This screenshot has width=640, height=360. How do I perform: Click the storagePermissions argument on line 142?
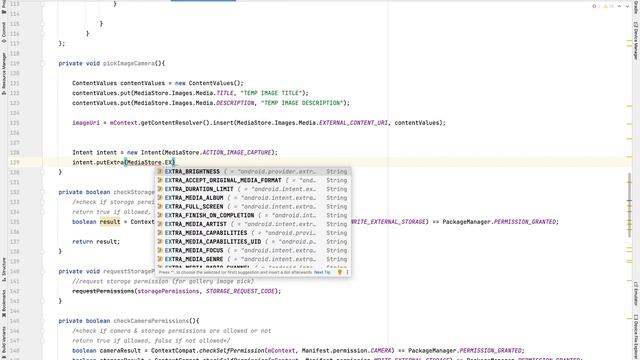coord(168,291)
